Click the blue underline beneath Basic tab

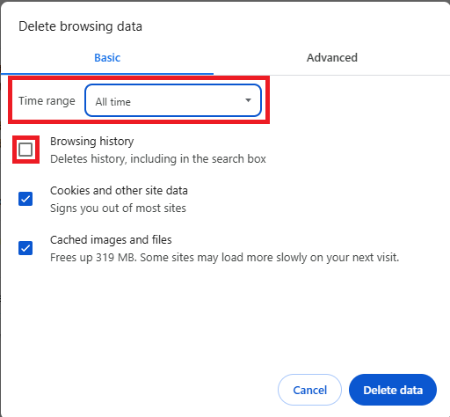pyautogui.click(x=107, y=73)
